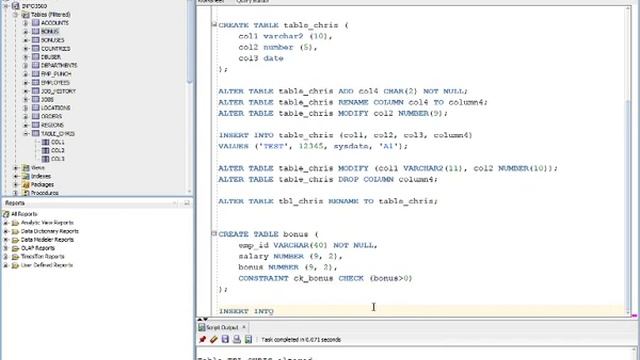
Task: Click the last Script Output toolbar icon
Action: (x=248, y=339)
